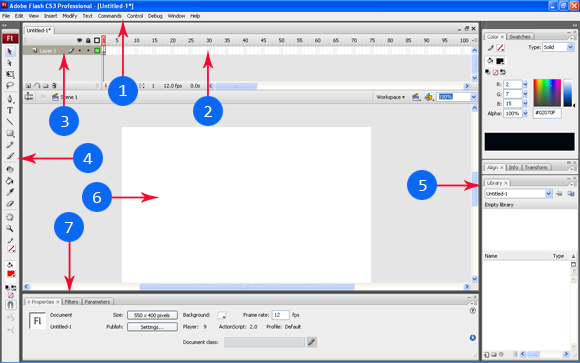The height and width of the screenshot is (363, 580).
Task: Select the Line tool
Action: point(10,122)
